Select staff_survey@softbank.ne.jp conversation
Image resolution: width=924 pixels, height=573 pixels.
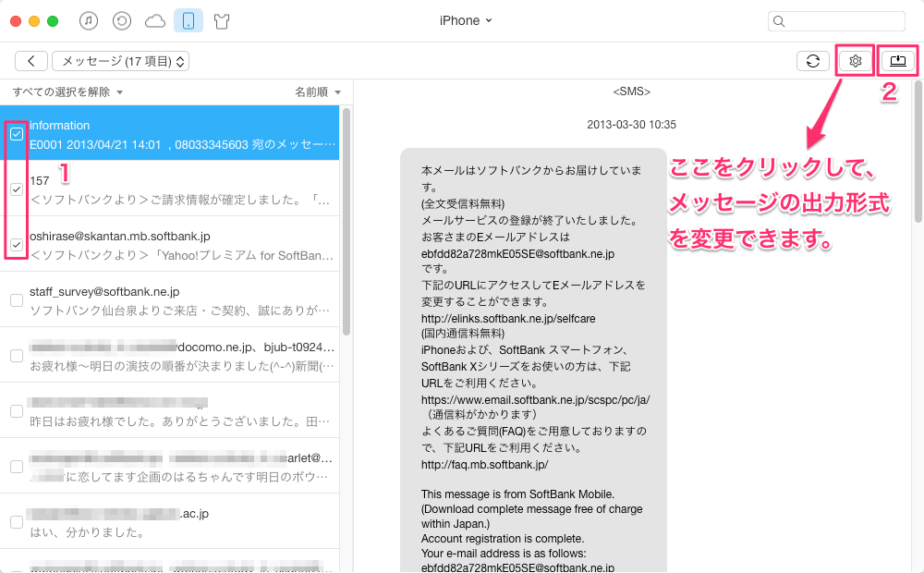[170, 299]
